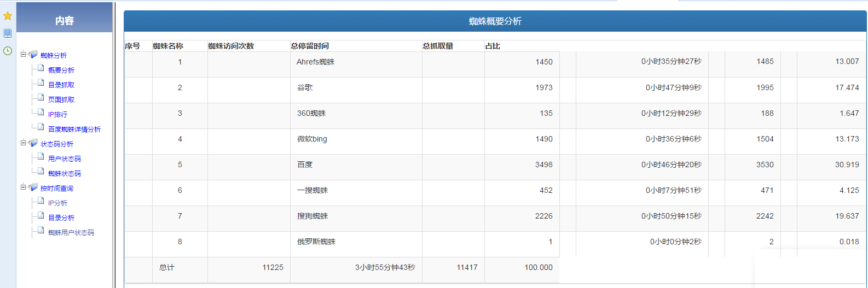This screenshot has height=288, width=868.
Task: Click the page icon next to 蜘蛛状态码
Action: point(41,172)
